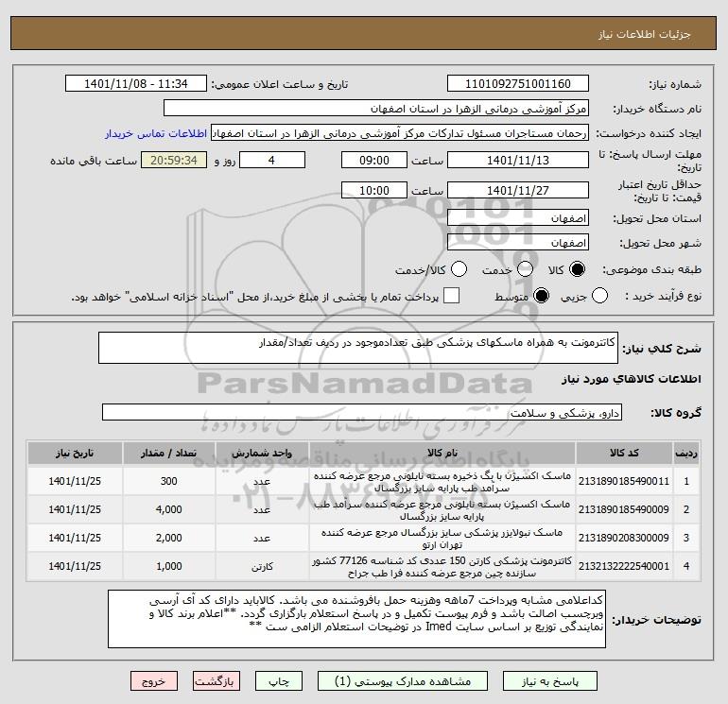
Task: Click the خروج exit button
Action: tap(154, 681)
